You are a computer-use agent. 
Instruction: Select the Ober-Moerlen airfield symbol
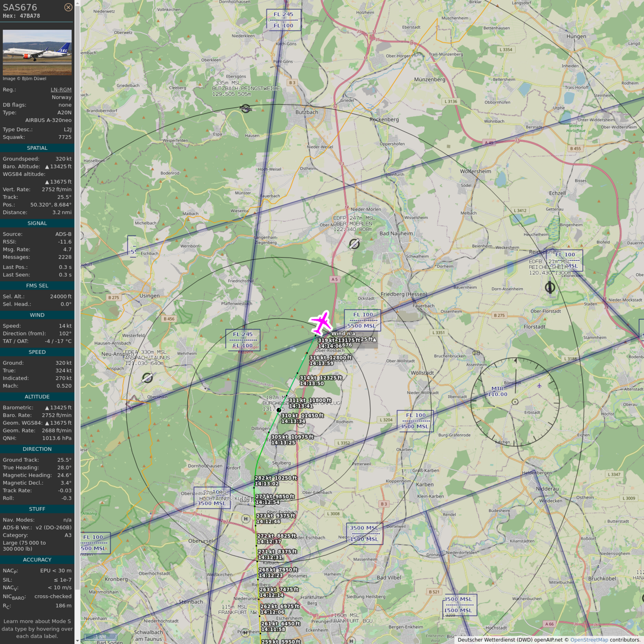(x=354, y=244)
